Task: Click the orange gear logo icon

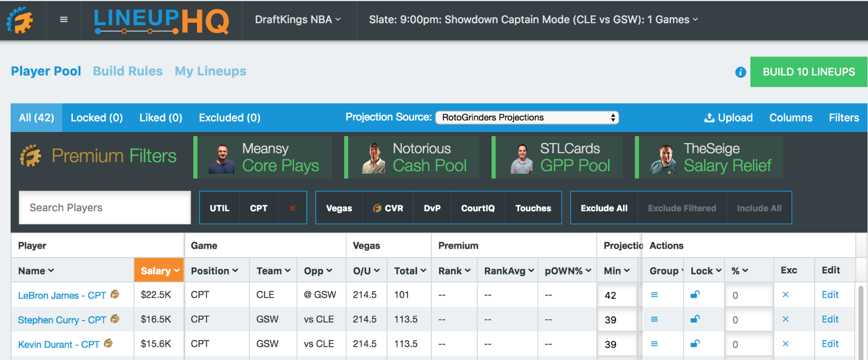Action: [x=20, y=20]
